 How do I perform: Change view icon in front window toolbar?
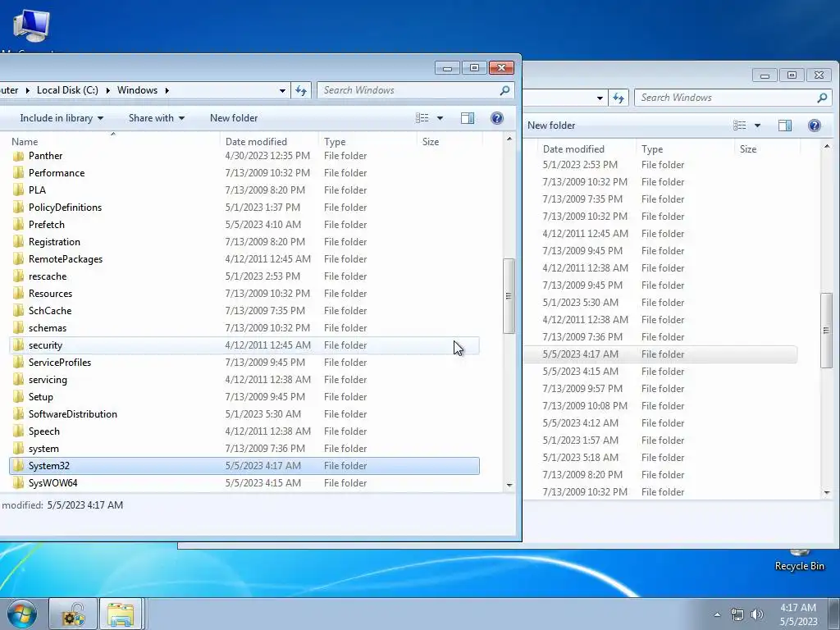click(422, 118)
